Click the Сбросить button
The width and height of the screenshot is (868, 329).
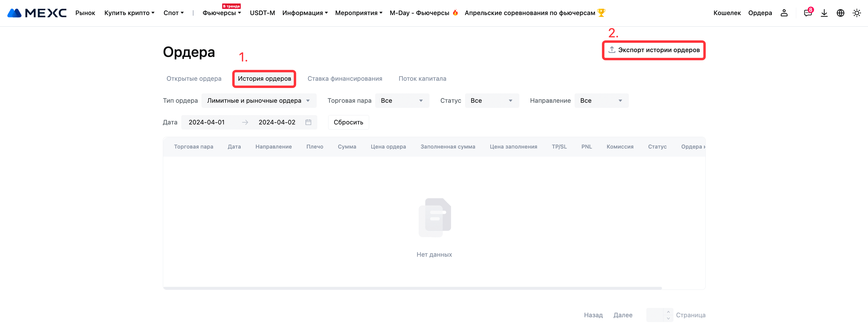[348, 122]
